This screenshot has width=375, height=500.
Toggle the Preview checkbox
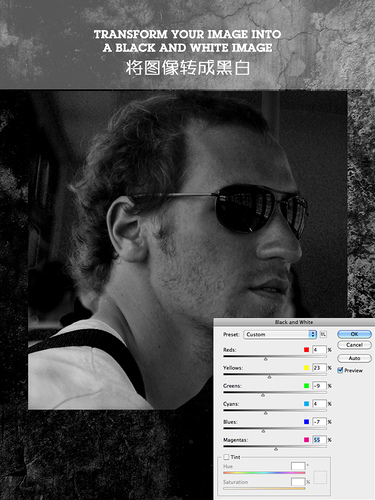tap(340, 370)
